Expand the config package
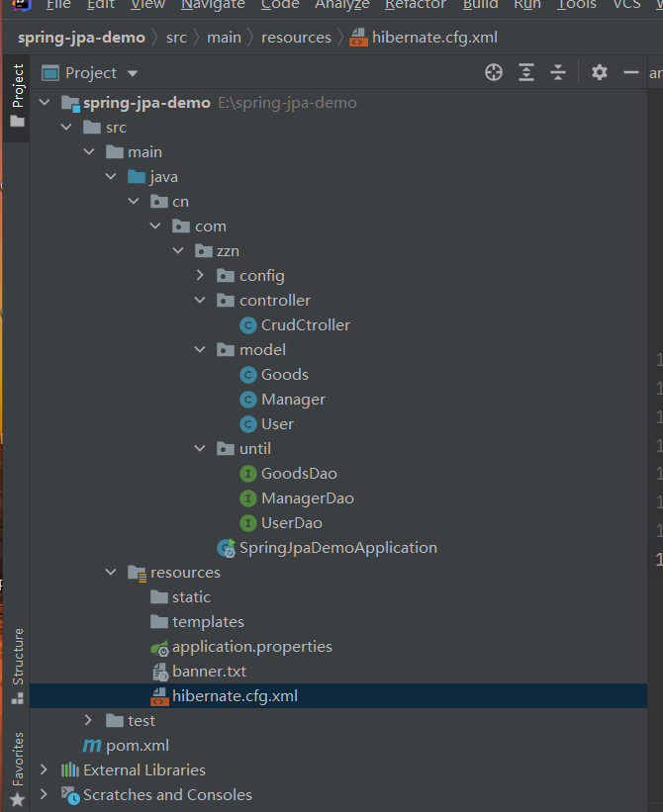The height and width of the screenshot is (812, 663). (200, 276)
